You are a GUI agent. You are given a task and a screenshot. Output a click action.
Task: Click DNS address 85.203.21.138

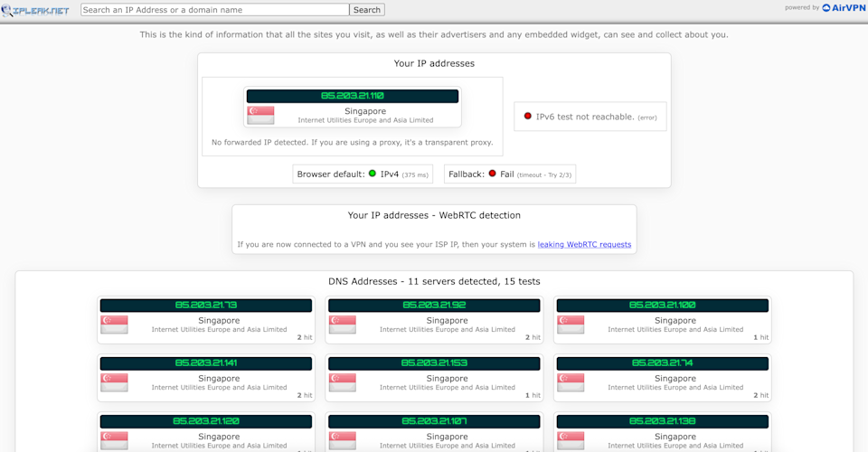(x=663, y=421)
